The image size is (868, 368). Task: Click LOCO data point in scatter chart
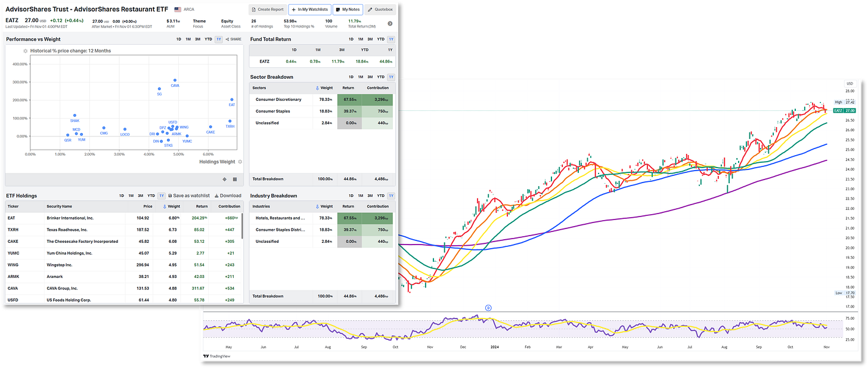(125, 129)
